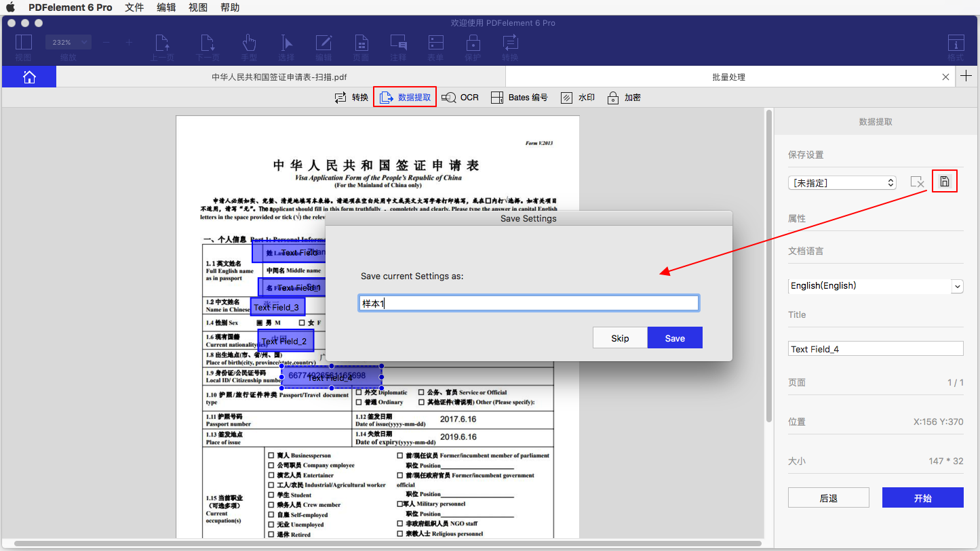Viewport: 980px width, 551px height.
Task: Open the 232% zoom level dropdown
Action: (68, 43)
